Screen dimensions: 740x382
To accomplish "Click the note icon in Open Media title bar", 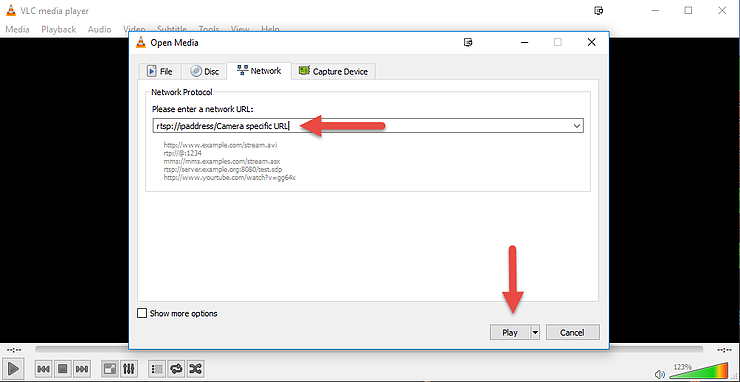I will (x=468, y=42).
